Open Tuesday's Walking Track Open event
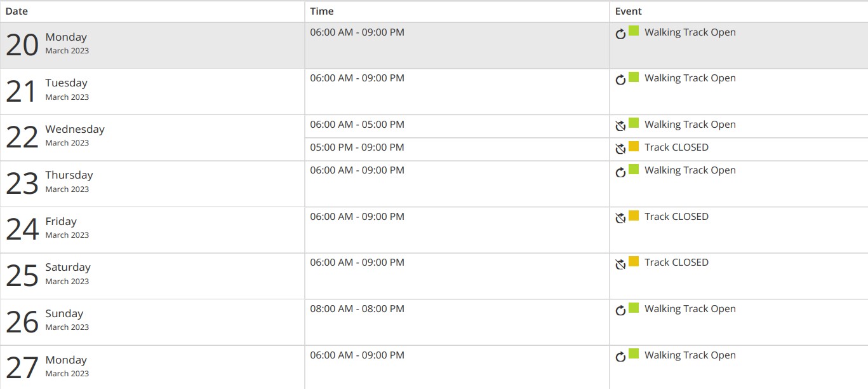The image size is (868, 389). [690, 78]
